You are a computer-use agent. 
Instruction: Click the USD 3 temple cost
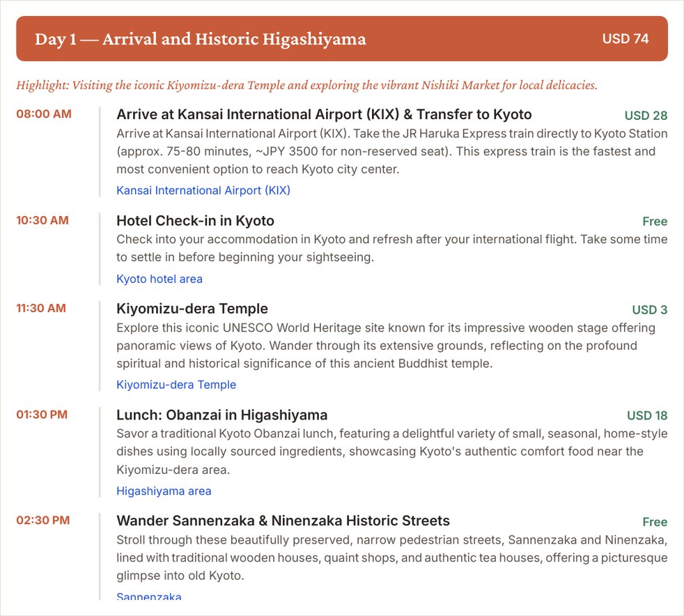pos(650,310)
